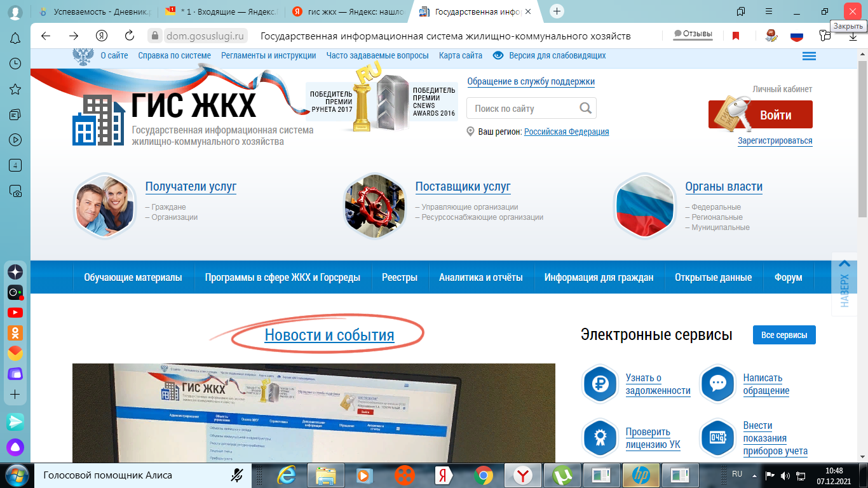Open browsing history clock icon

pos(15,64)
